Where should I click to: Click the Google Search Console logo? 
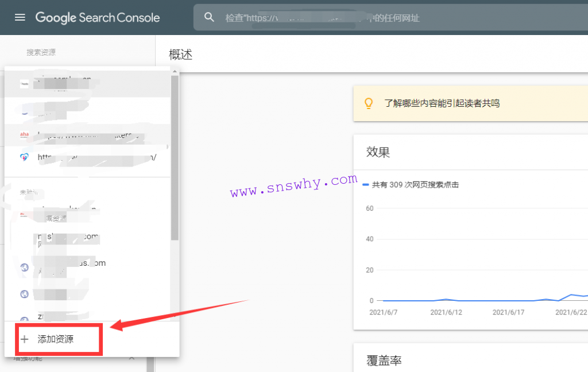98,17
